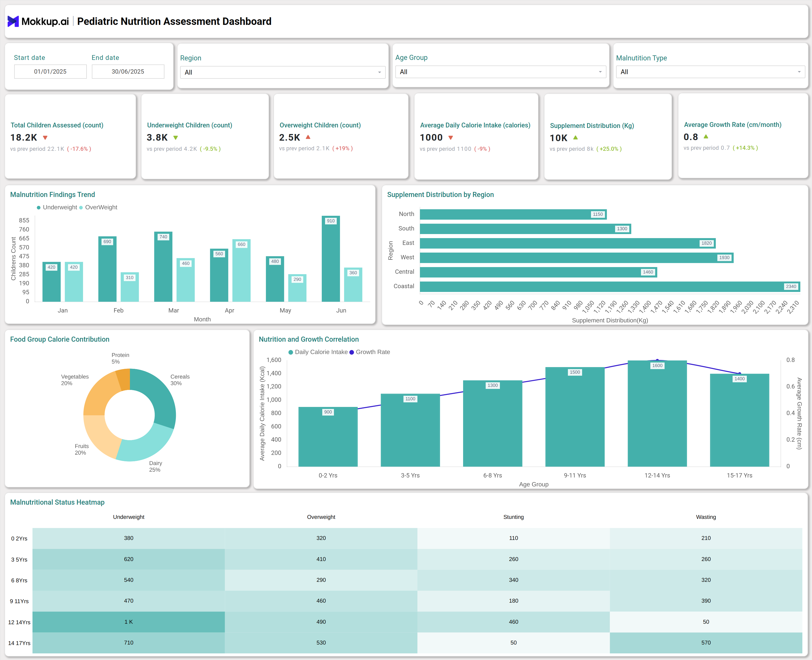Click the Underweight legend marker in trend chart

point(39,208)
